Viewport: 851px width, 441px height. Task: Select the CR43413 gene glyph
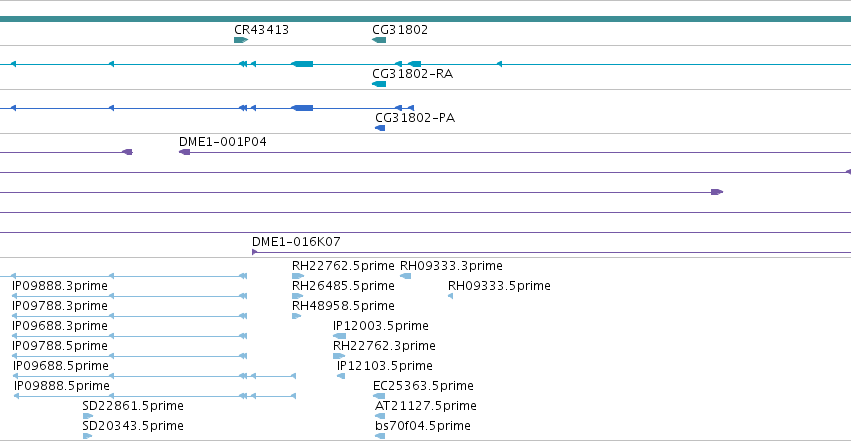[241, 40]
